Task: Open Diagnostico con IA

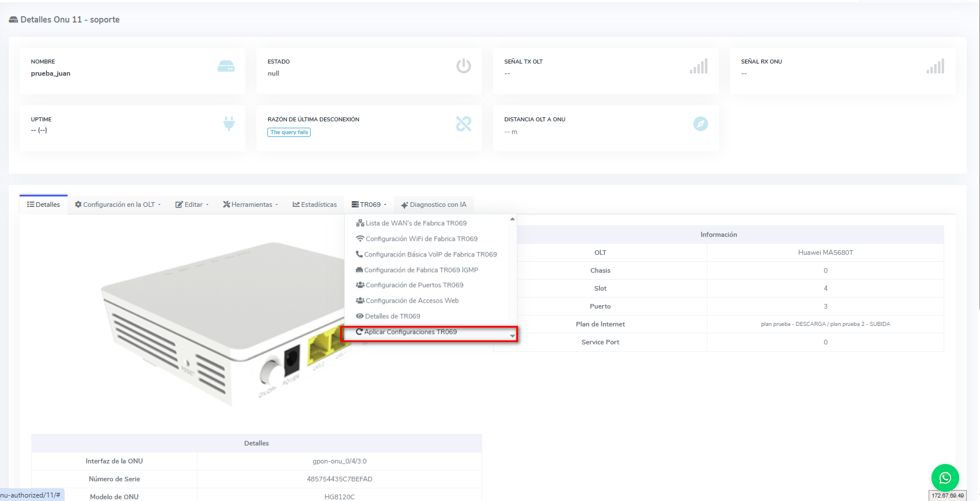Action: click(434, 205)
